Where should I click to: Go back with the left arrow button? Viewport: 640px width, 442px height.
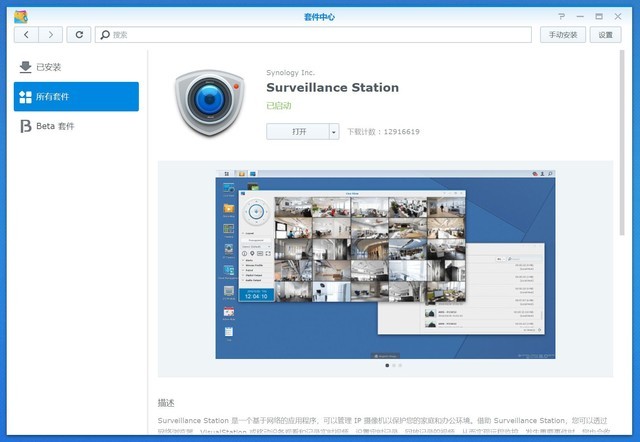coord(26,35)
